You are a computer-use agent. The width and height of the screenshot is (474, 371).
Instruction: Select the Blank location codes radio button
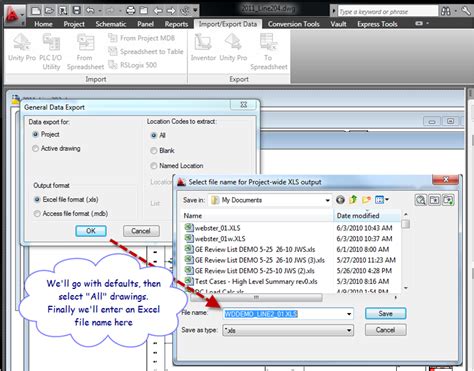[x=154, y=151]
